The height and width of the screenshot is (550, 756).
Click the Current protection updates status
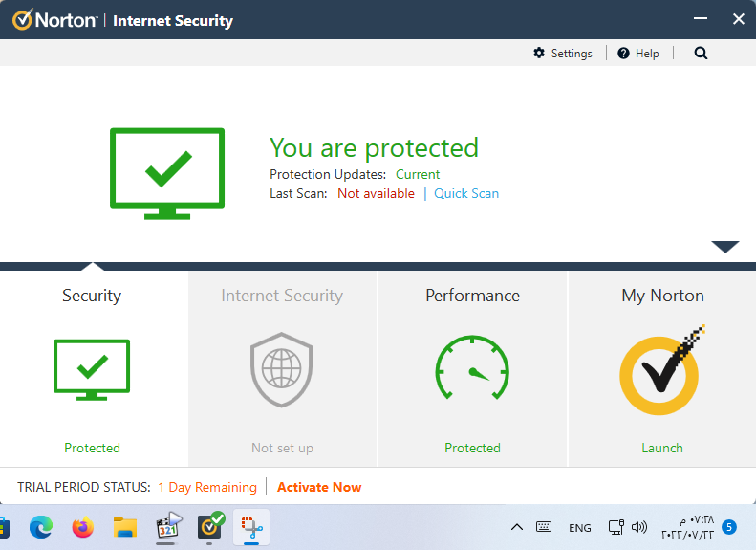tap(418, 174)
